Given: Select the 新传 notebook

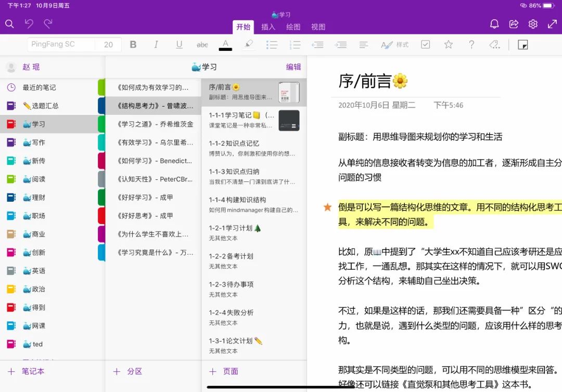Looking at the screenshot, I should (x=49, y=161).
